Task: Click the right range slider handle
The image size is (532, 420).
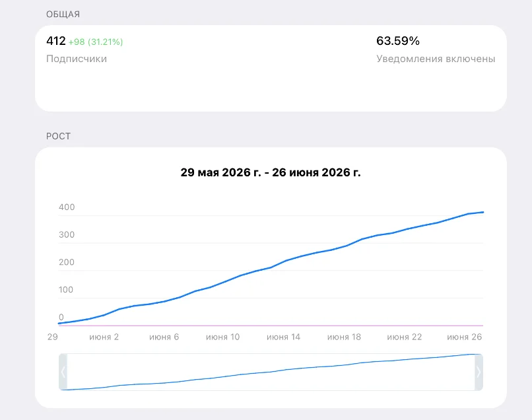Action: [479, 372]
